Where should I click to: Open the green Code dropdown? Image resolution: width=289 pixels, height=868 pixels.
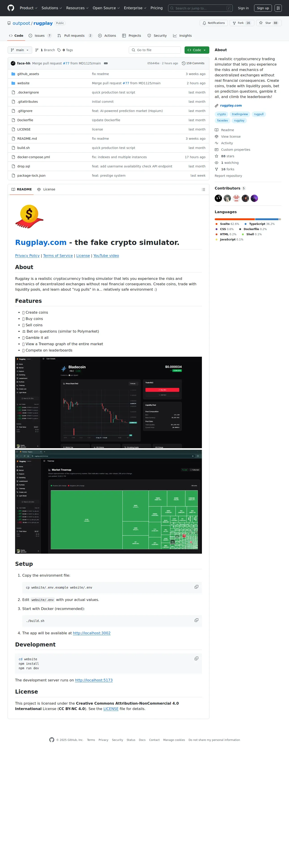196,50
